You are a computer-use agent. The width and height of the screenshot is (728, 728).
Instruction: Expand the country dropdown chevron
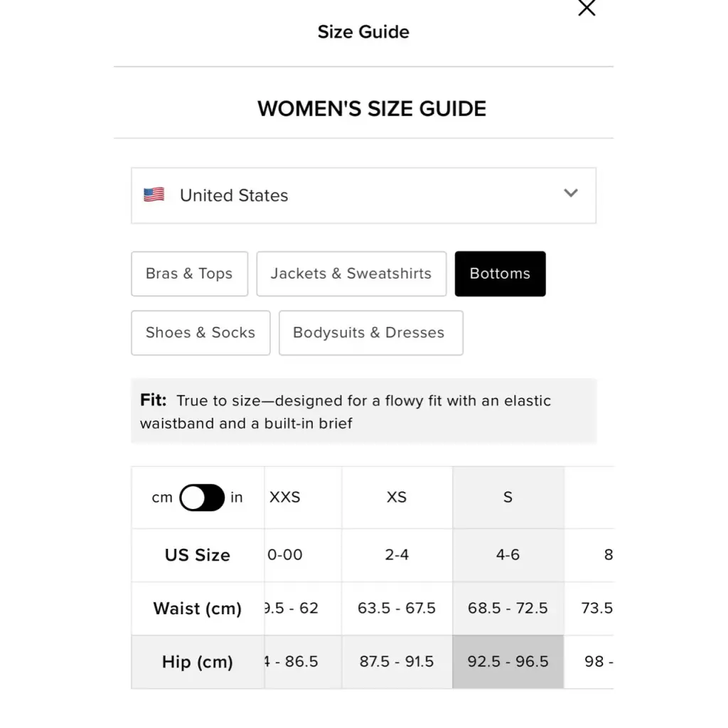point(571,193)
